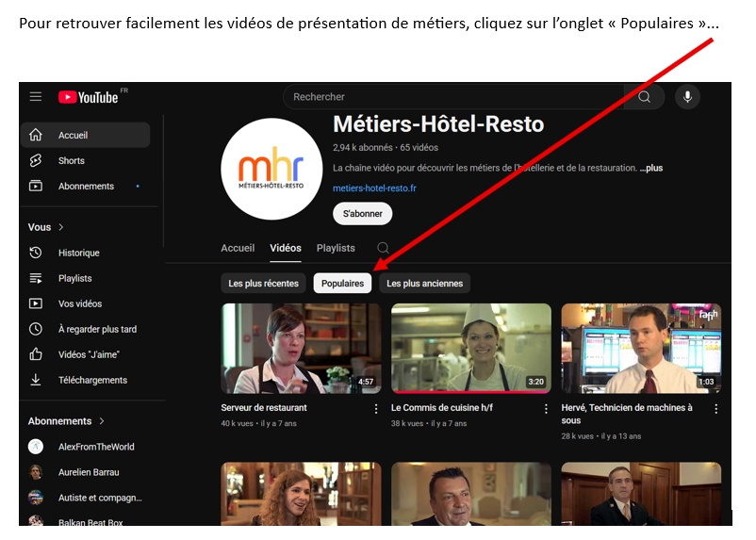Click the S'abonner button
This screenshot has height=540, width=756.
click(363, 214)
